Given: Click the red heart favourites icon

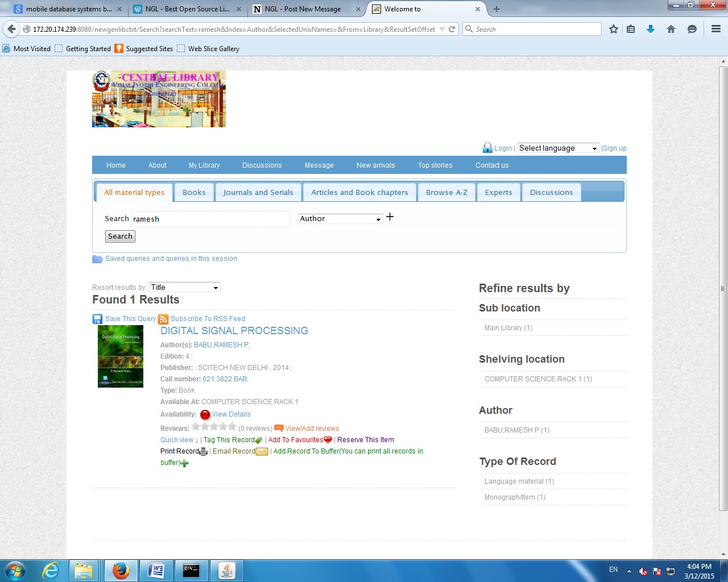Looking at the screenshot, I should click(x=328, y=440).
